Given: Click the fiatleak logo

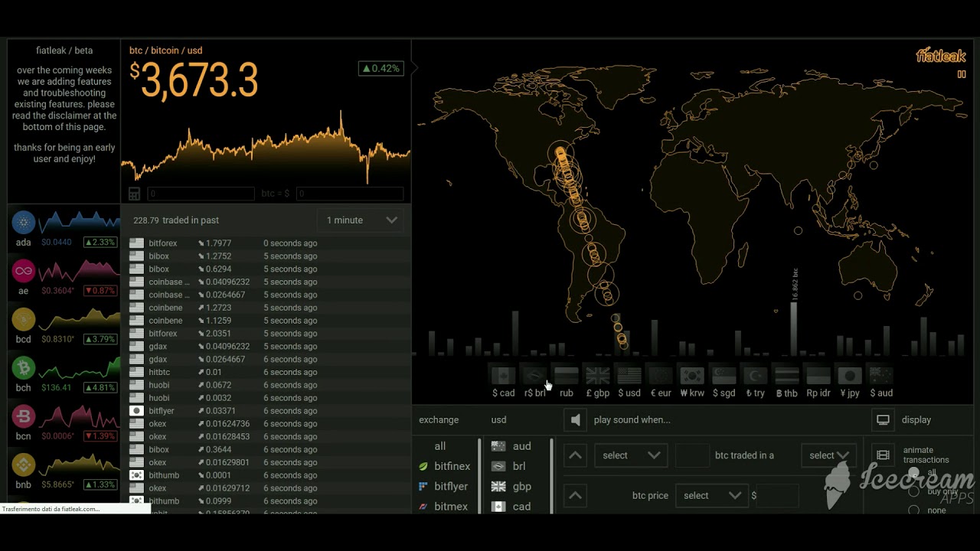Looking at the screenshot, I should tap(941, 56).
